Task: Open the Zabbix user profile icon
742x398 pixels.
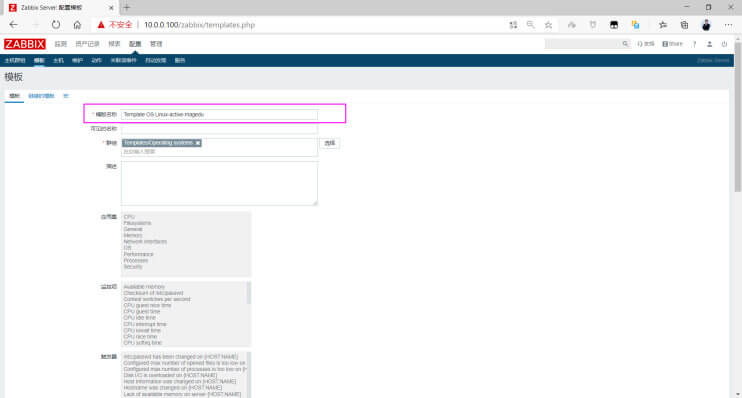Action: [x=709, y=44]
